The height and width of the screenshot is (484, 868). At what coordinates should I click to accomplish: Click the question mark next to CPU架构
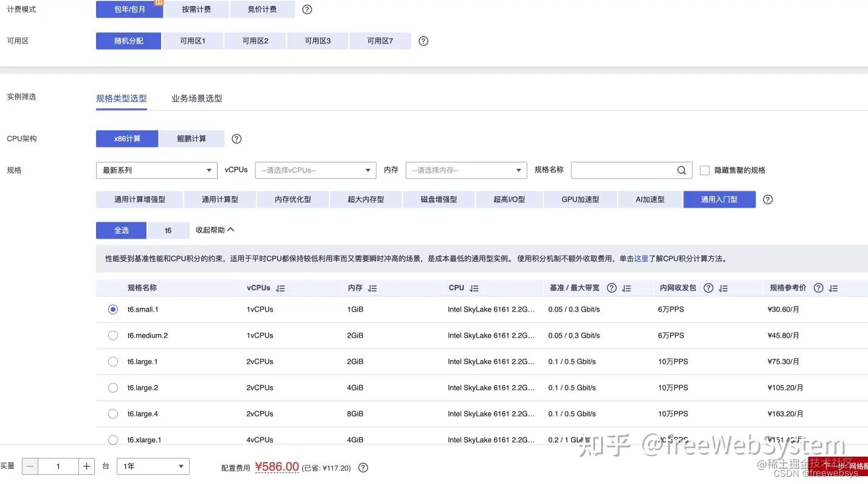coord(236,138)
